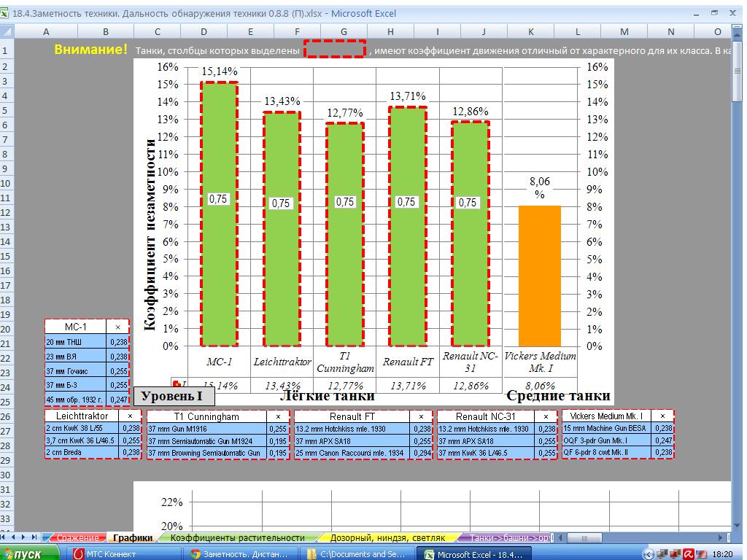Click the Leichttraktor table header cell
This screenshot has height=560, width=747.
[x=82, y=416]
